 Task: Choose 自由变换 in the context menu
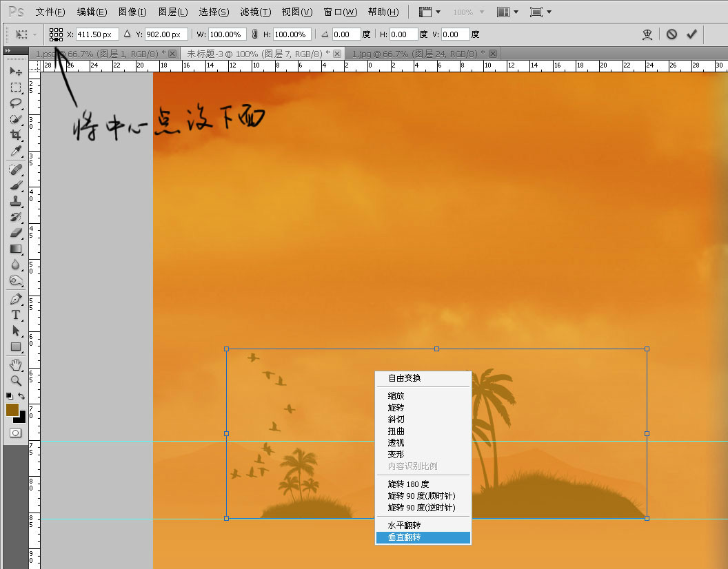tap(423, 378)
